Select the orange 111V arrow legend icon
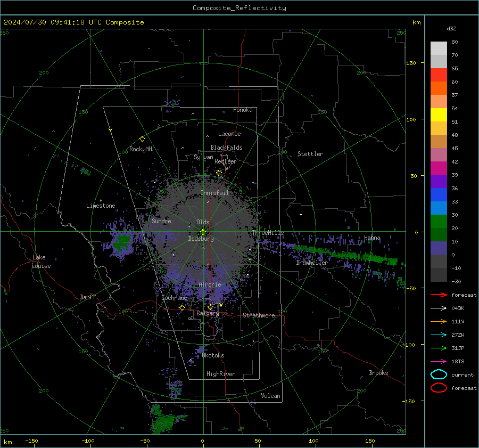 tap(439, 321)
